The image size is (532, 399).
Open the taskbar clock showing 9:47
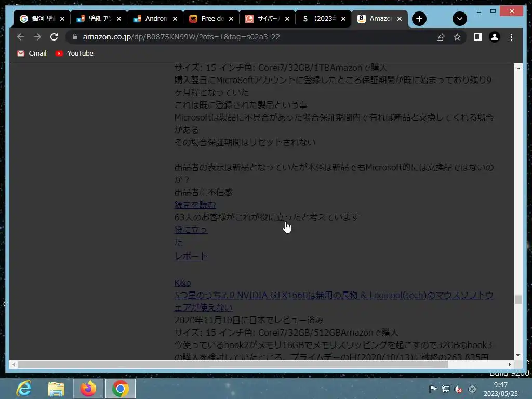(501, 389)
